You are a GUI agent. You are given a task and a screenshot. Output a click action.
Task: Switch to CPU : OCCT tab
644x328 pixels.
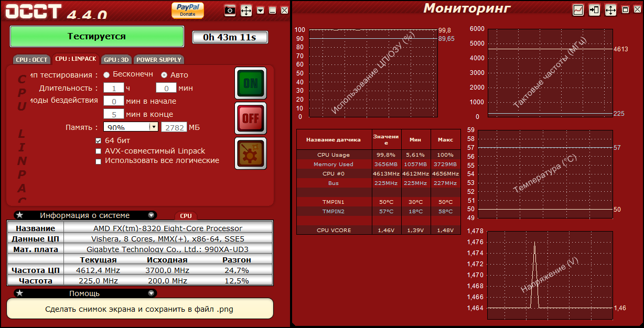(32, 59)
